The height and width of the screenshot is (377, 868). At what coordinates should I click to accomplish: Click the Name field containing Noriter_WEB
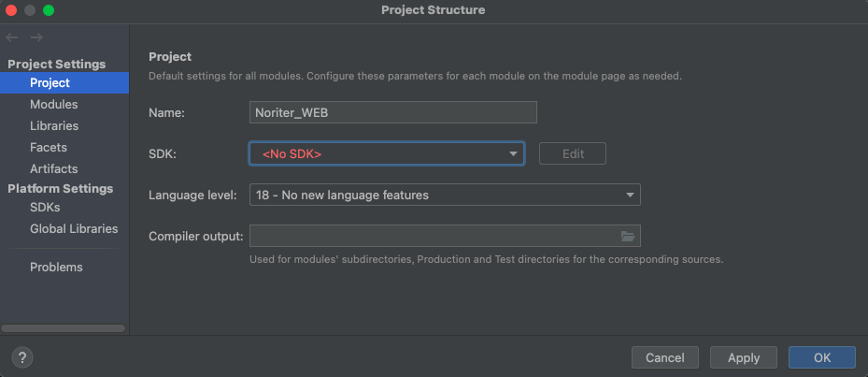pos(393,112)
